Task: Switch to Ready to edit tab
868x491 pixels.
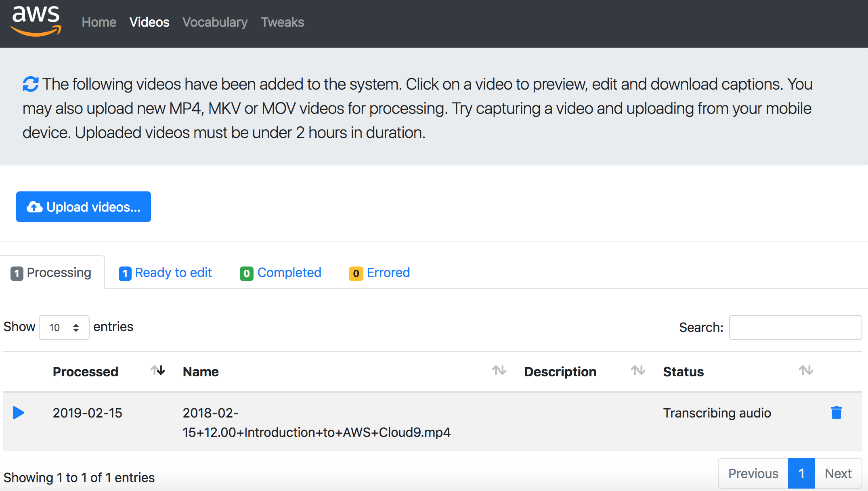Action: click(166, 273)
